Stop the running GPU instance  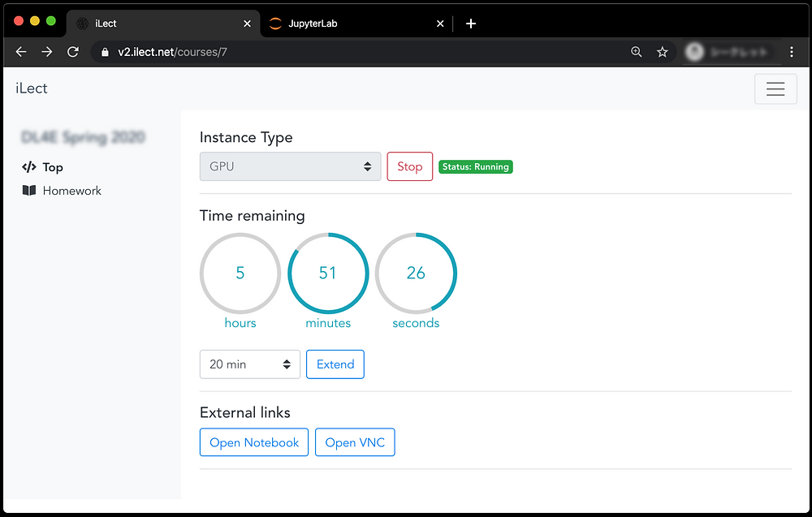pos(409,166)
